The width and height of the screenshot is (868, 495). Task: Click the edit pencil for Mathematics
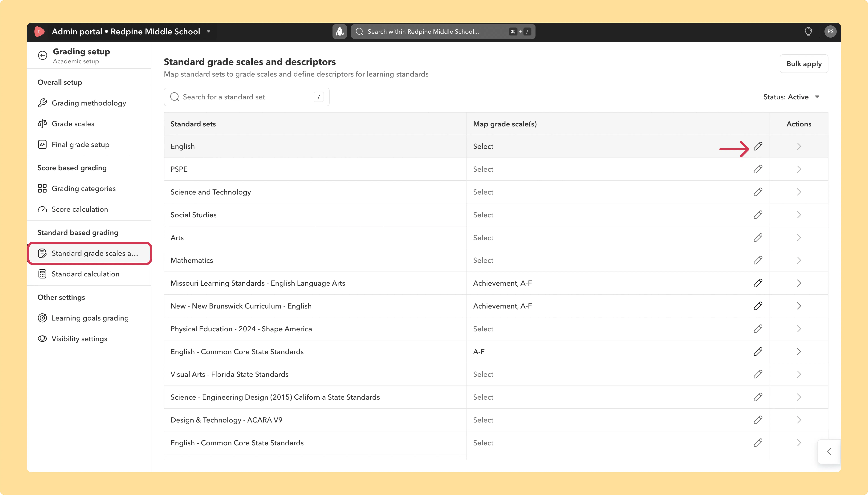tap(758, 260)
